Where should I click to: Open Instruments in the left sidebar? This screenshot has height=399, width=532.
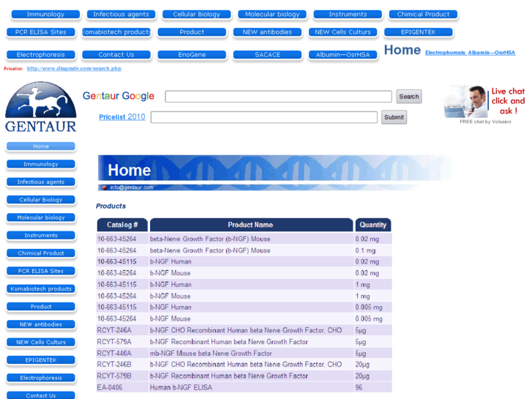(x=41, y=235)
